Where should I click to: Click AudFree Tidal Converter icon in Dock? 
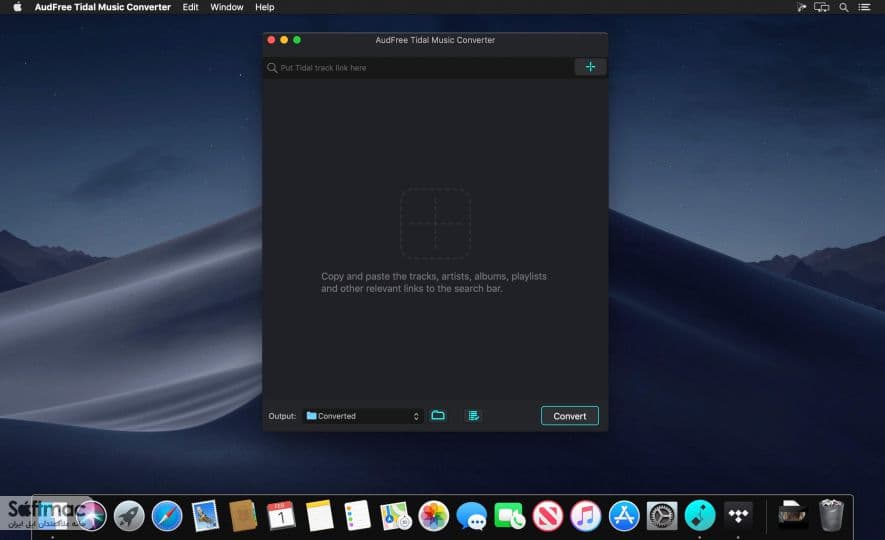point(700,515)
